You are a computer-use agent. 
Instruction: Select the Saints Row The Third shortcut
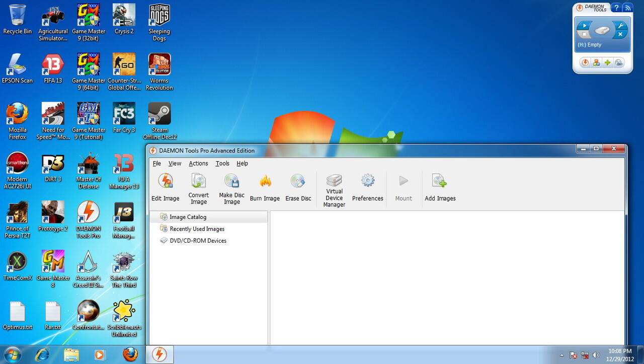click(124, 269)
